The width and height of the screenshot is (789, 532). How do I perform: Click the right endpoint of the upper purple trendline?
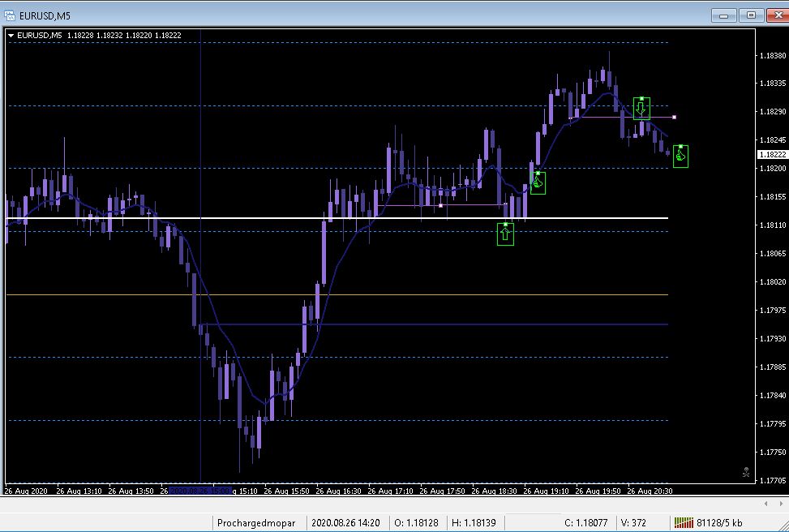[675, 118]
